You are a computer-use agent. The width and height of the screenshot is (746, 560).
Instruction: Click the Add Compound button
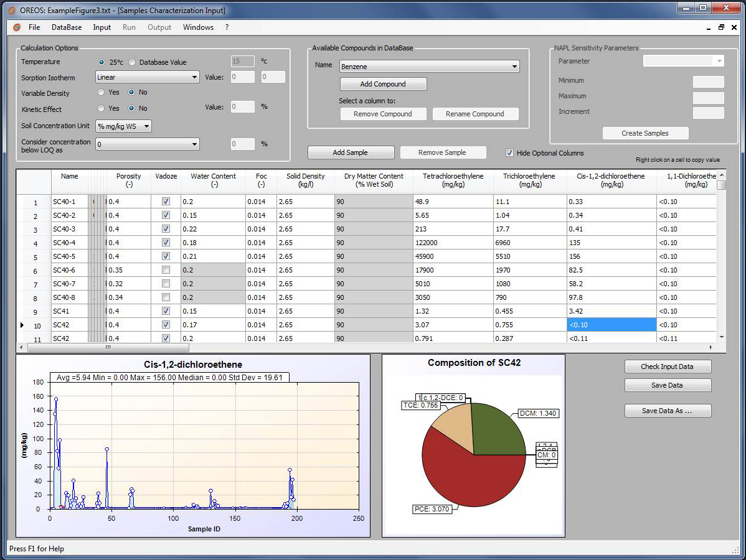[383, 84]
